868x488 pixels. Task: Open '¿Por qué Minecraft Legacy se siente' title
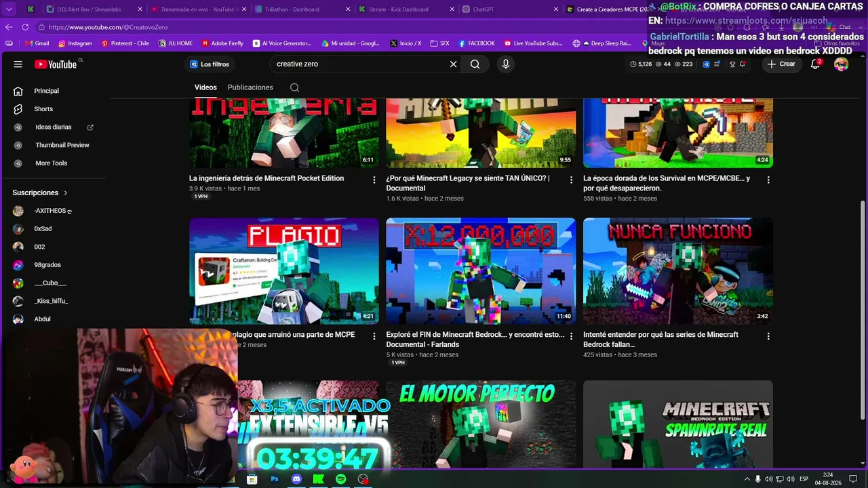[468, 183]
